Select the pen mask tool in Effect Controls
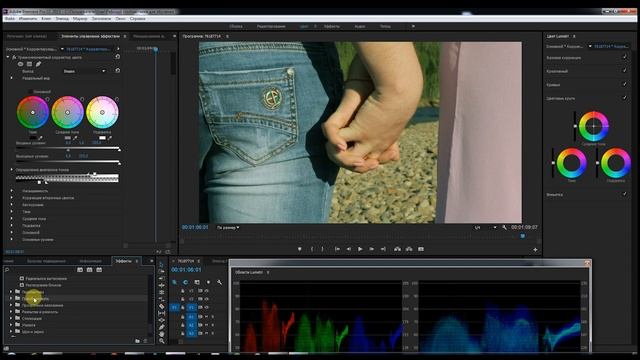The image size is (640, 360). click(38, 64)
